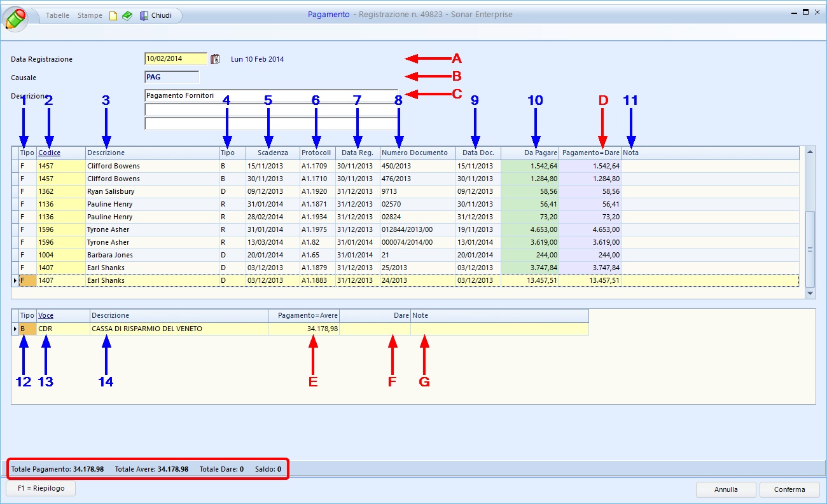827x504 pixels.
Task: Open the Stampe menu
Action: click(90, 16)
